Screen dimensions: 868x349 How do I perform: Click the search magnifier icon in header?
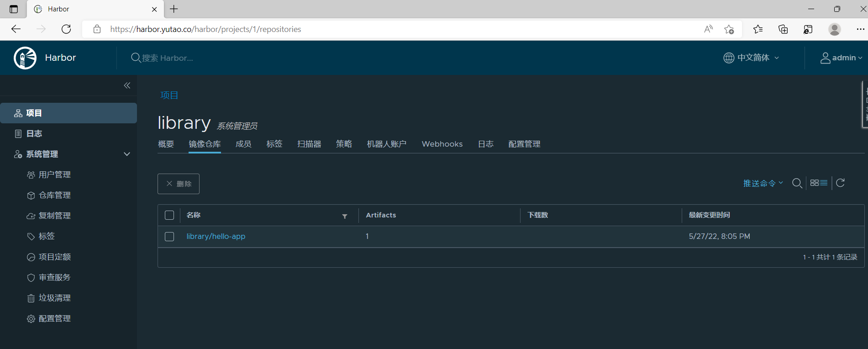click(x=136, y=58)
